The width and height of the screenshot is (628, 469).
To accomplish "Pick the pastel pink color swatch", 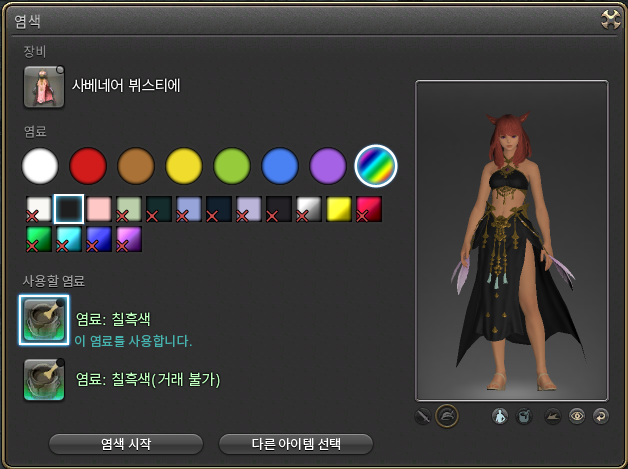I will click(99, 209).
